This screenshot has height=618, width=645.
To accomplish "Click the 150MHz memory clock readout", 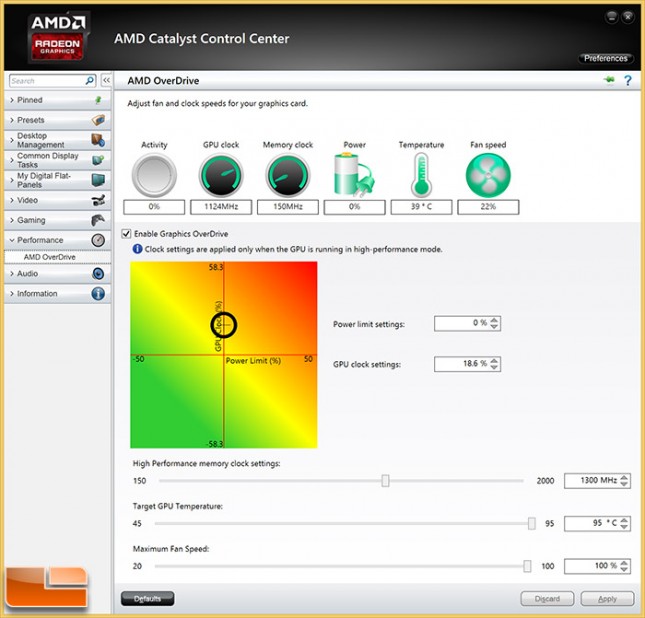I will [288, 207].
